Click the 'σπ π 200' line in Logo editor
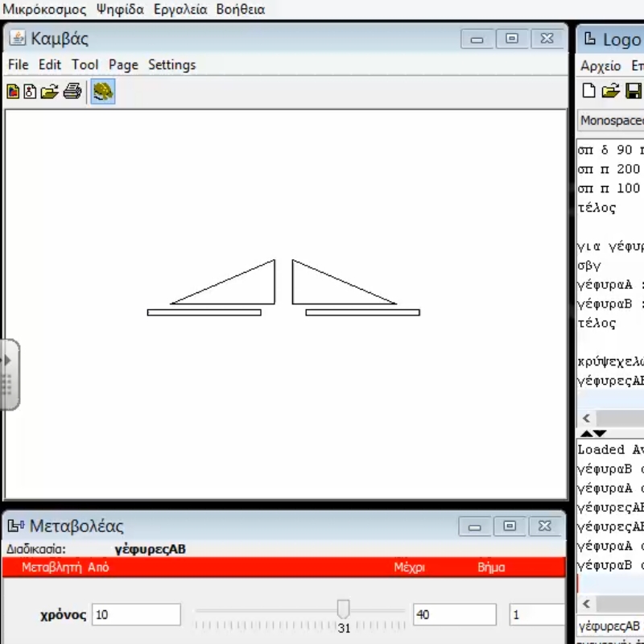644x644 pixels. 609,169
